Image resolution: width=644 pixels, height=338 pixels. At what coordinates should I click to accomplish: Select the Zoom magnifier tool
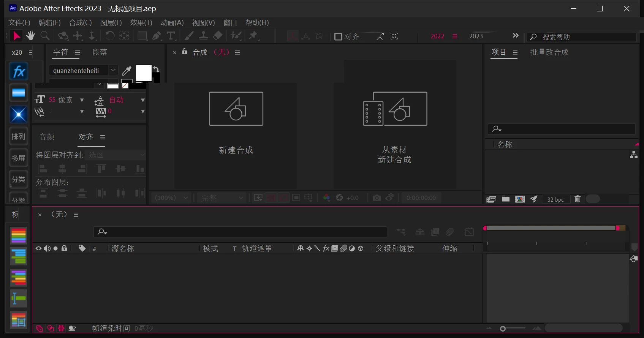(x=45, y=36)
